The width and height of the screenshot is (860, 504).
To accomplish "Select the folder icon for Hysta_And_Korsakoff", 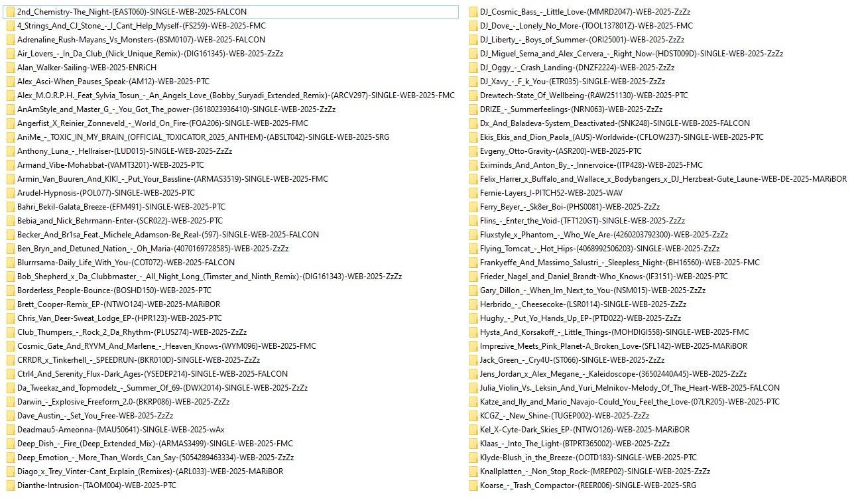I will point(473,332).
